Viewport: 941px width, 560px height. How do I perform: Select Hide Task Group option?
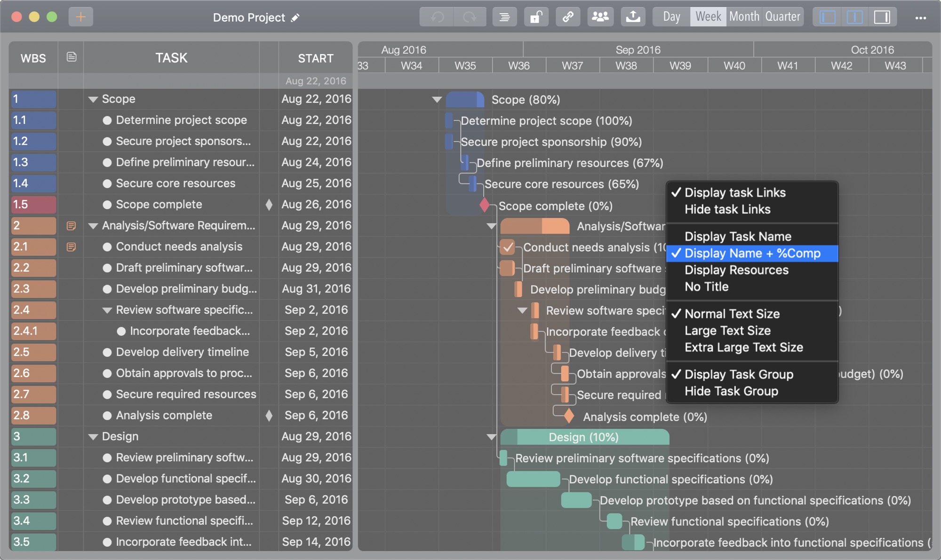click(731, 391)
